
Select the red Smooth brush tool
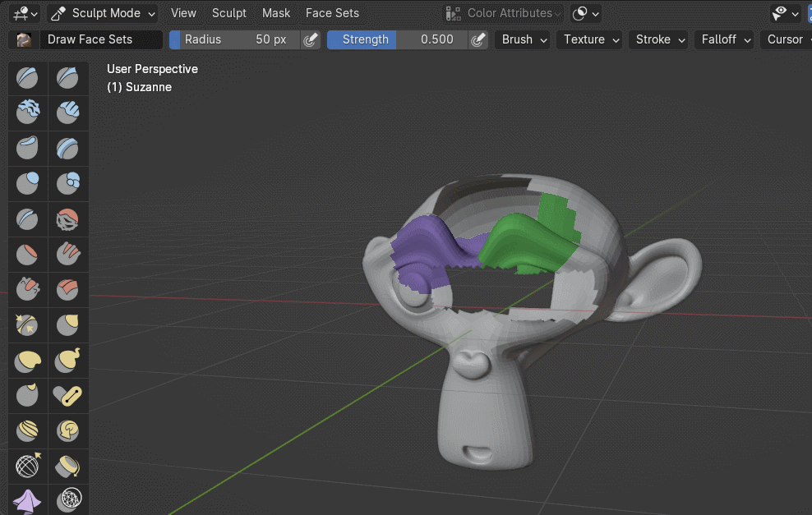(x=68, y=219)
